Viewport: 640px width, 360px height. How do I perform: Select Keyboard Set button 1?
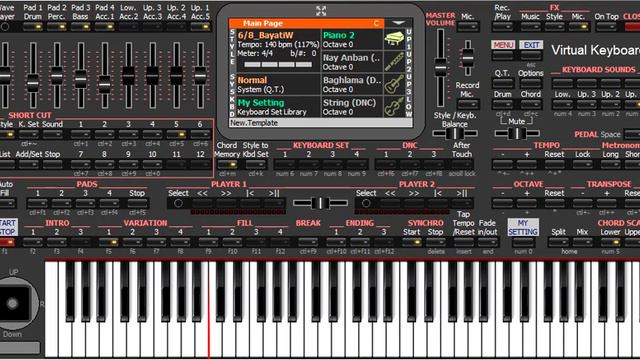pyautogui.click(x=285, y=164)
